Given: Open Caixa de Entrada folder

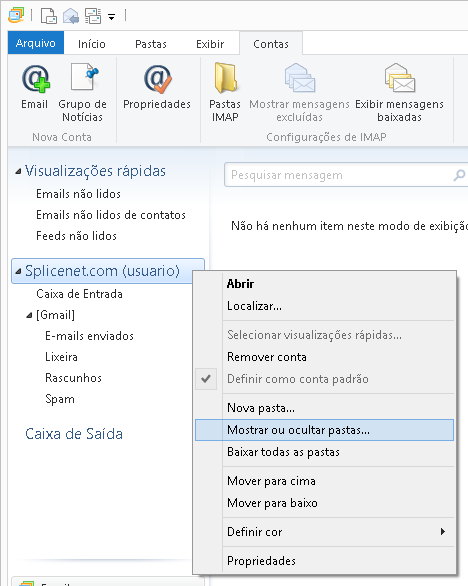Looking at the screenshot, I should point(79,294).
